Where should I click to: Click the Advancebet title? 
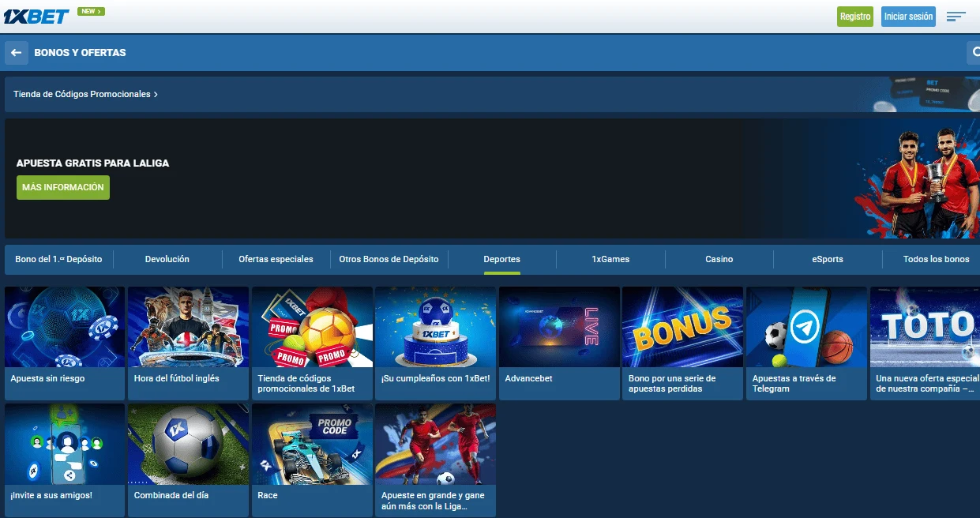(x=529, y=379)
